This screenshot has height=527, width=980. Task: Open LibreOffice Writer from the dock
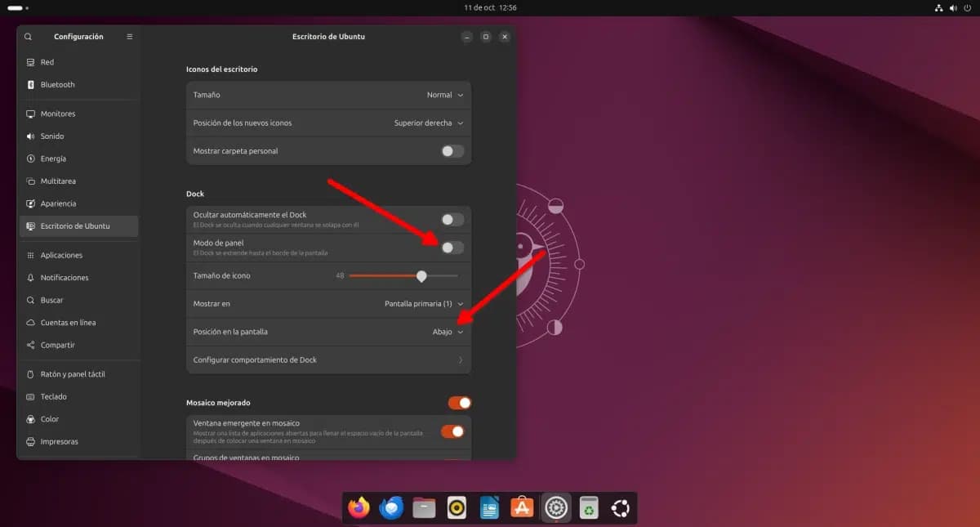pos(489,508)
